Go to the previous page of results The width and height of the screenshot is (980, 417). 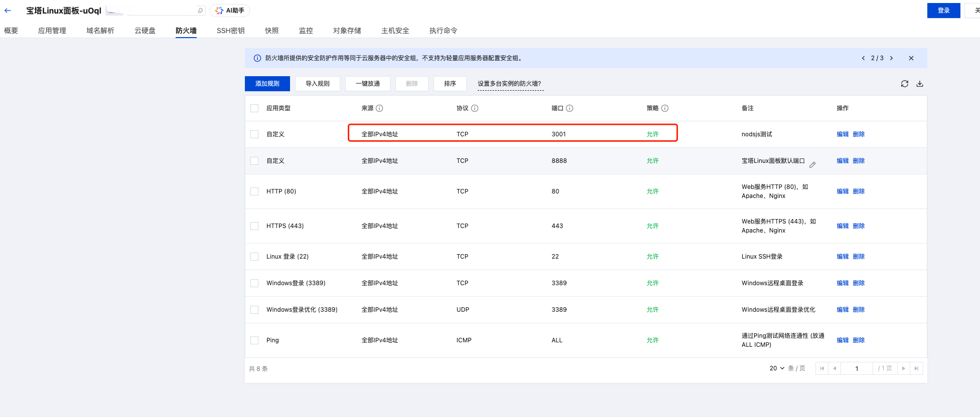(x=834, y=368)
